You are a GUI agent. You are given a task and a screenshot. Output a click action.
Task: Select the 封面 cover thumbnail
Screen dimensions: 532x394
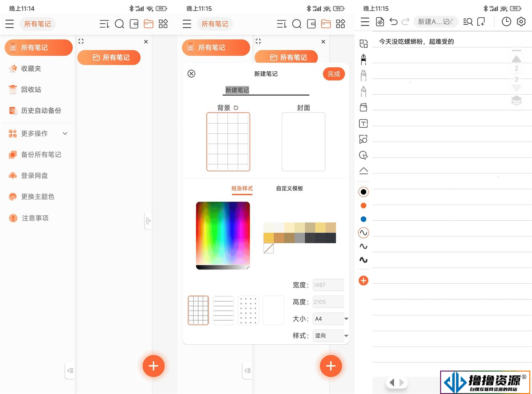304,142
